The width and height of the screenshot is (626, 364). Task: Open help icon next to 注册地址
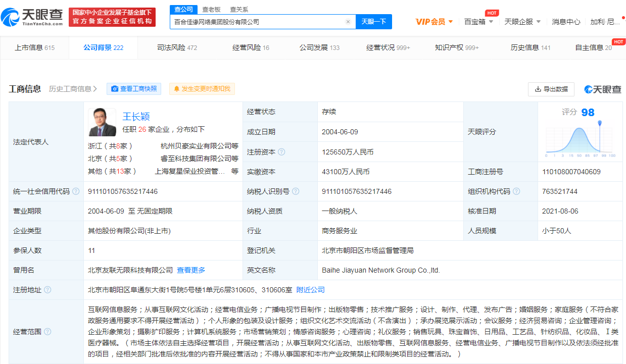47,290
